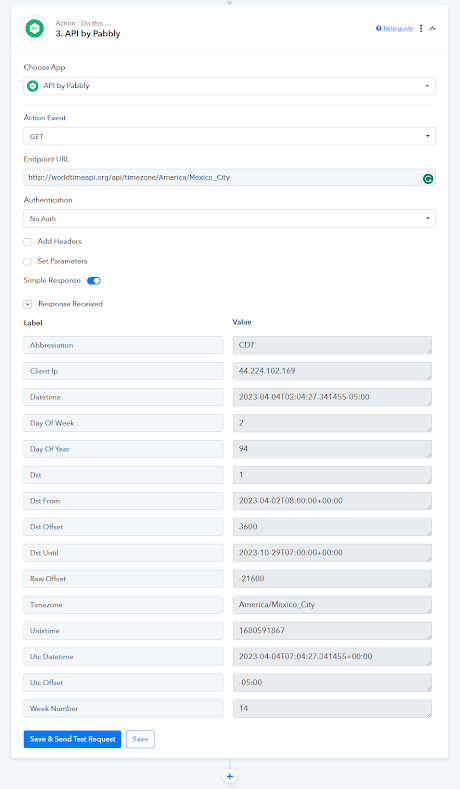
Task: Toggle the Simple Response switch off
Action: [94, 281]
